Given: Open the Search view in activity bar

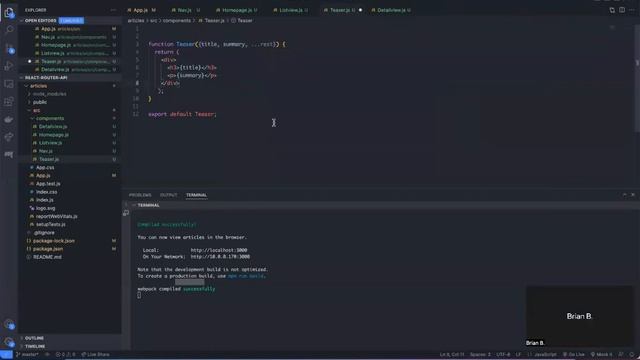Looking at the screenshot, I should click(9, 30).
